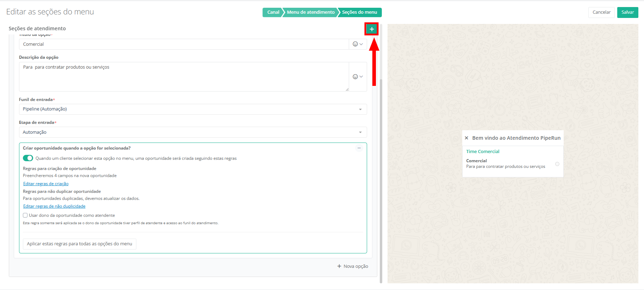Open emoji picker for the Comercial title field
The image size is (644, 290).
358,44
